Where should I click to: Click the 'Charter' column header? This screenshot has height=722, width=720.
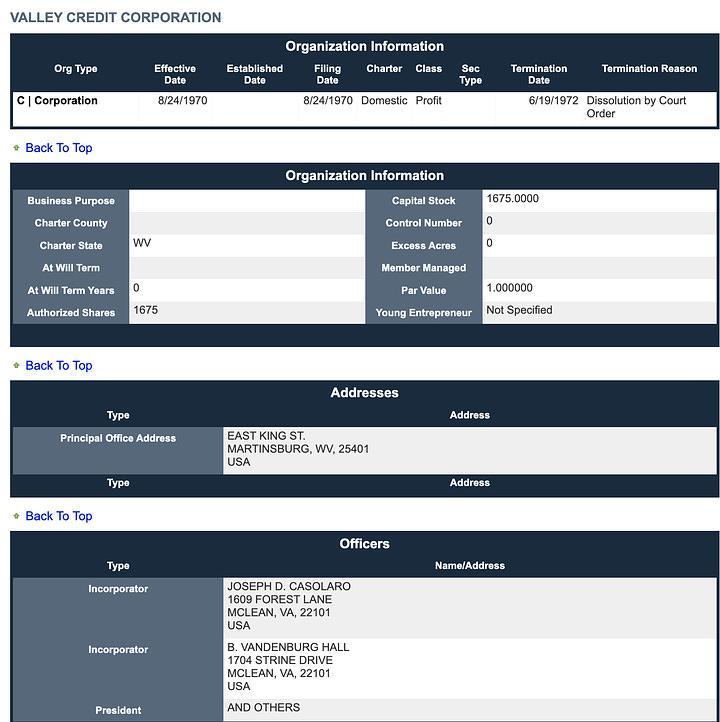click(x=384, y=69)
